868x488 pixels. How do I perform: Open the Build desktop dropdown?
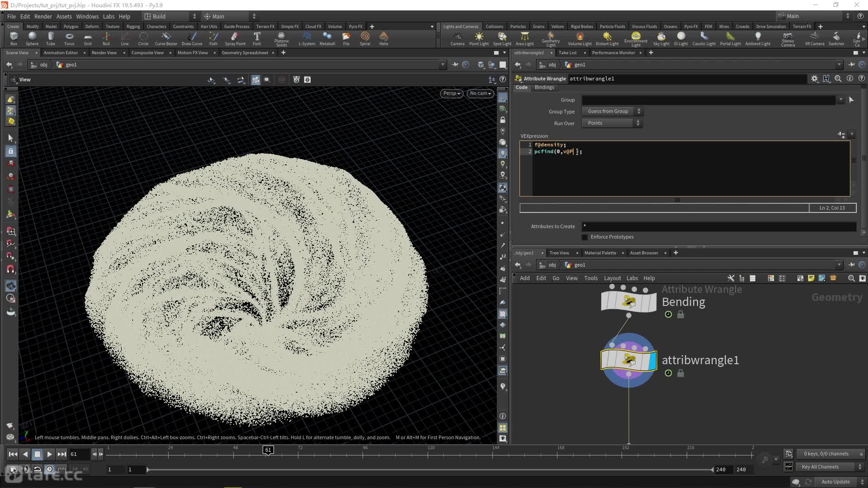click(170, 16)
